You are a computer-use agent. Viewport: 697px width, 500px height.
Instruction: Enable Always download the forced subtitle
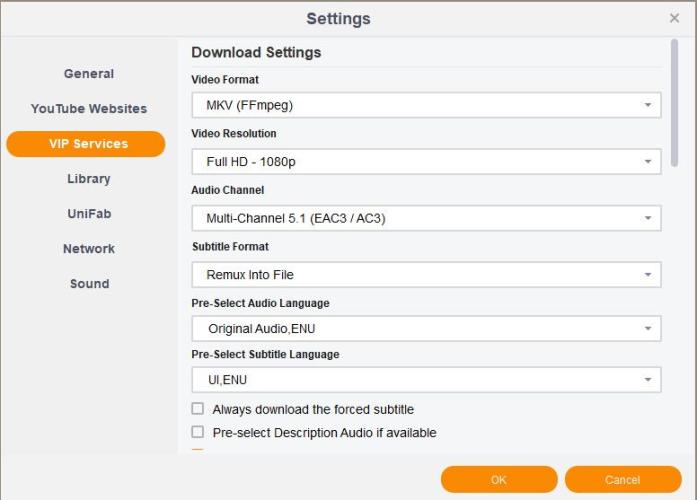[198, 409]
